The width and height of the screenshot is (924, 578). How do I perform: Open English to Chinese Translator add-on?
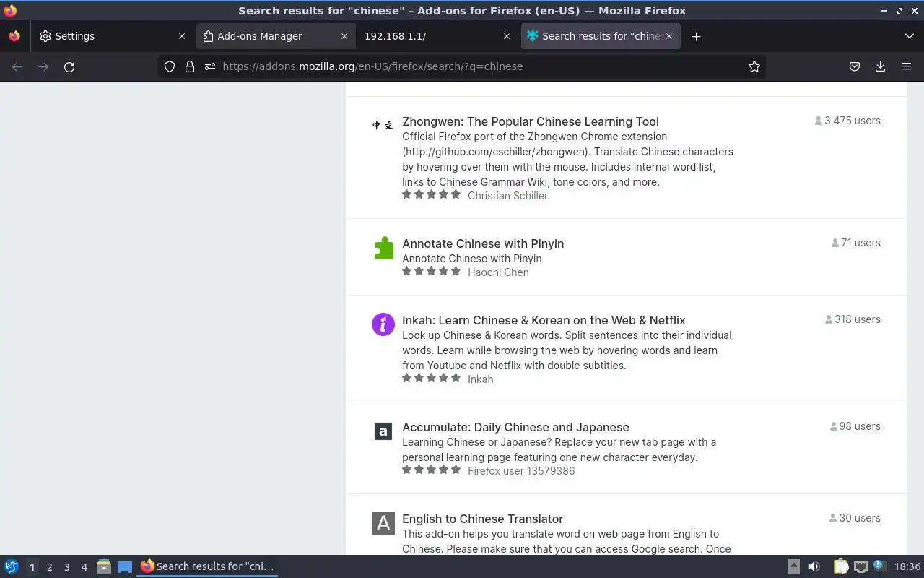tap(482, 519)
